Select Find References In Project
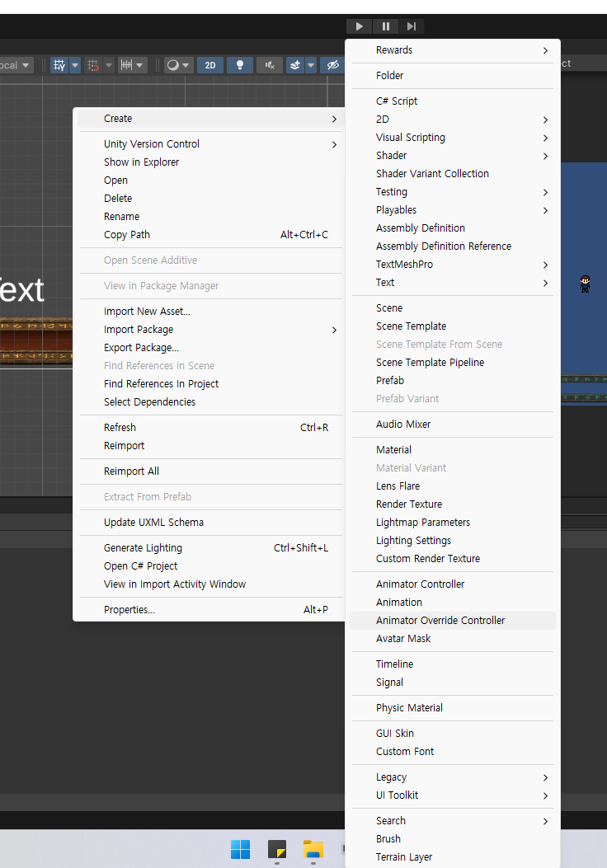 coord(210,383)
